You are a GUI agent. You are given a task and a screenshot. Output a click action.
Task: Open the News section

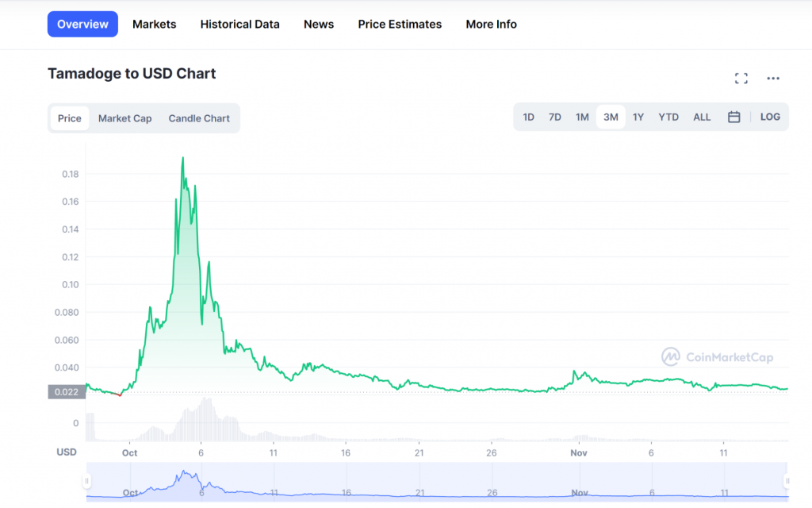[318, 24]
